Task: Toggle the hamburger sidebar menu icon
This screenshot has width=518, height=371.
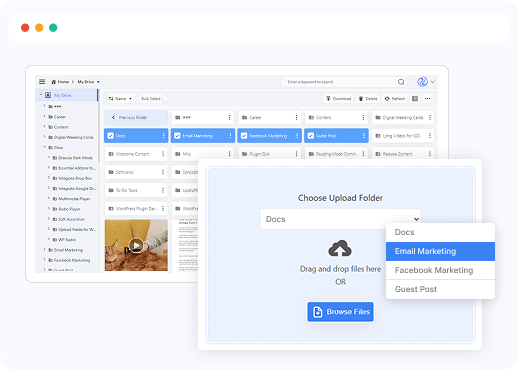Action: coord(42,82)
